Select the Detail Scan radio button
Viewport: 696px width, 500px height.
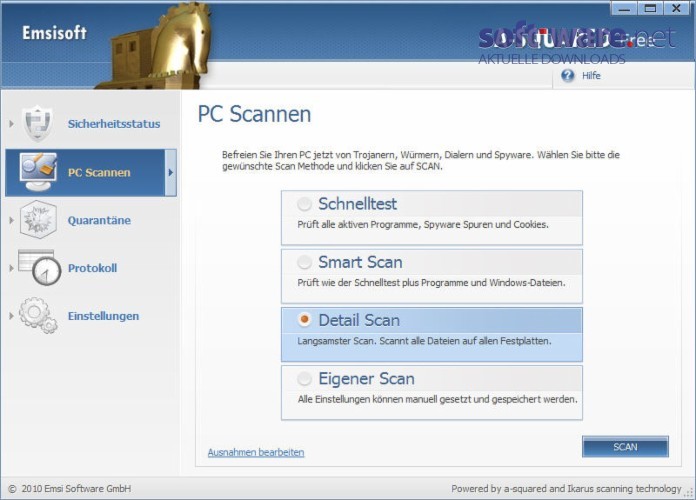click(x=304, y=320)
